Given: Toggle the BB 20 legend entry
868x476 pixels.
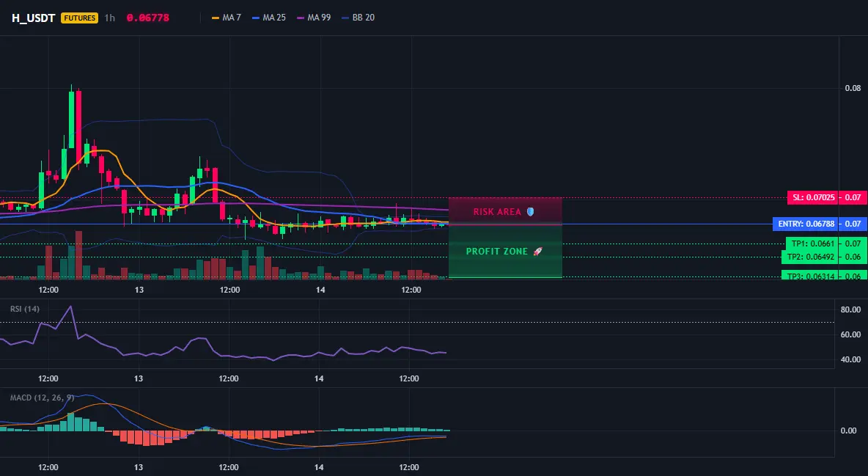Looking at the screenshot, I should pos(358,18).
